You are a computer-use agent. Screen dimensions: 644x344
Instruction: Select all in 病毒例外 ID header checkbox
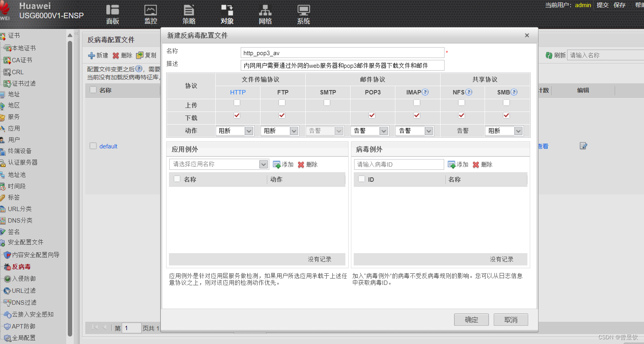362,179
